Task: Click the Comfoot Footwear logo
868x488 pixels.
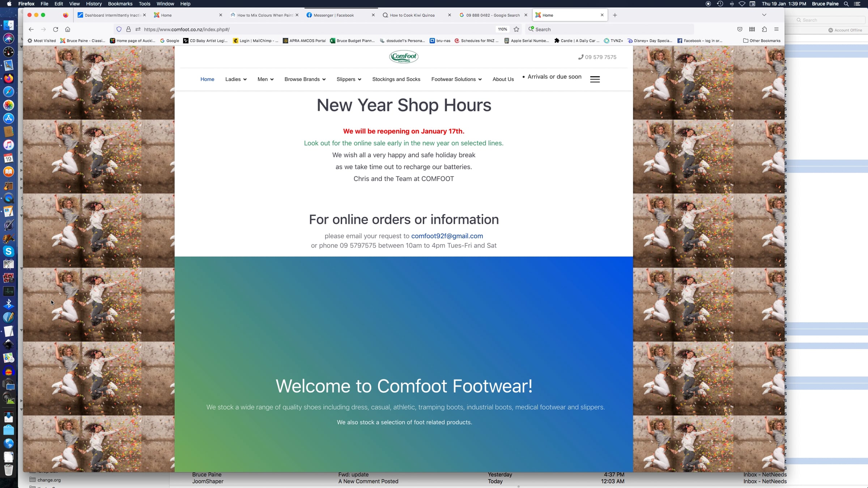Action: click(x=404, y=57)
